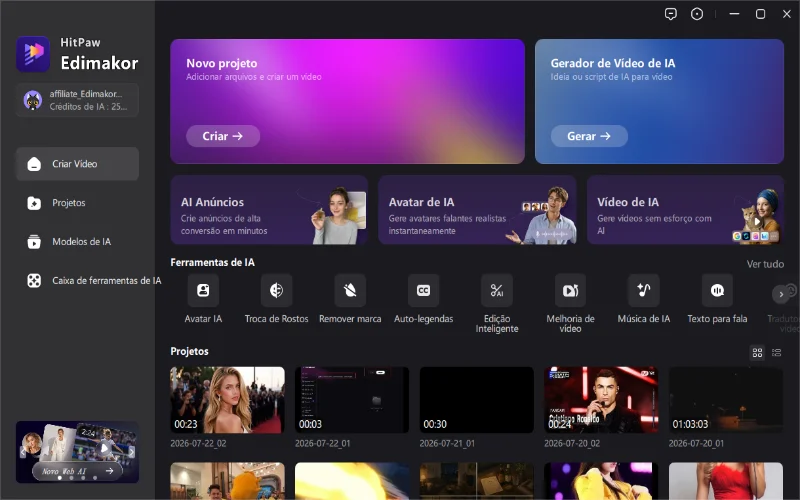Click the Ver tudo link
Image resolution: width=800 pixels, height=500 pixels.
(x=765, y=264)
